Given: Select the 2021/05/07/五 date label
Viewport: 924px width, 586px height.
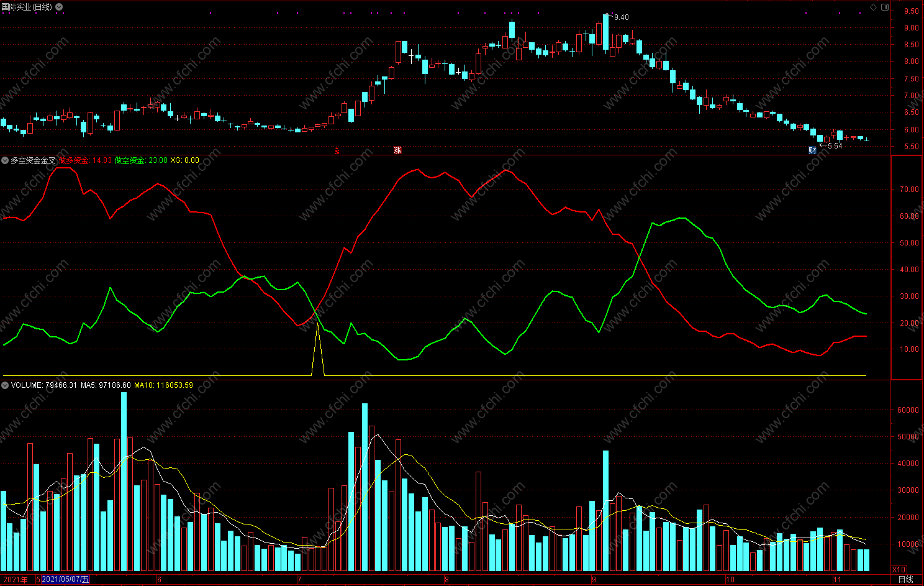Looking at the screenshot, I should click(x=65, y=579).
